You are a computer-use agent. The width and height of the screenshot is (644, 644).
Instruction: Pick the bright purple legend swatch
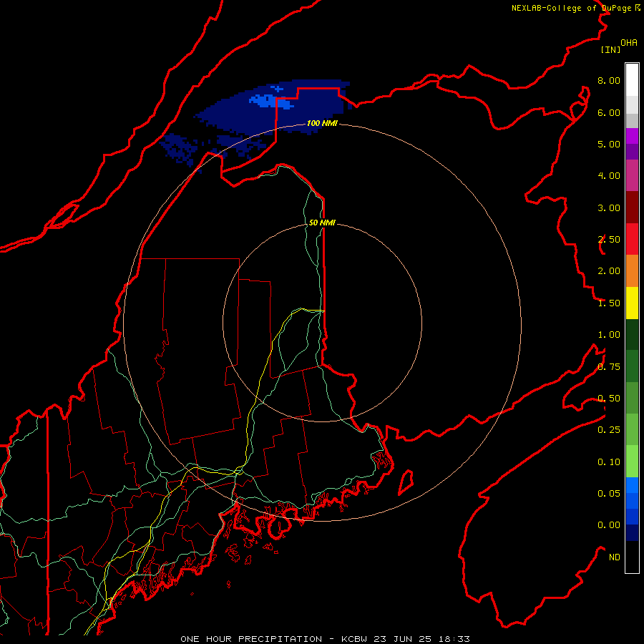point(632,136)
